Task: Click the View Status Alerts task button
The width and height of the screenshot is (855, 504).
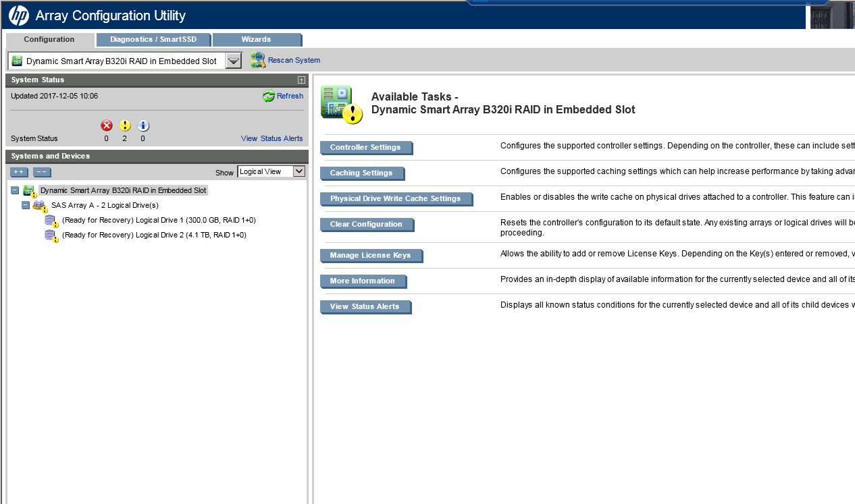Action: point(365,307)
